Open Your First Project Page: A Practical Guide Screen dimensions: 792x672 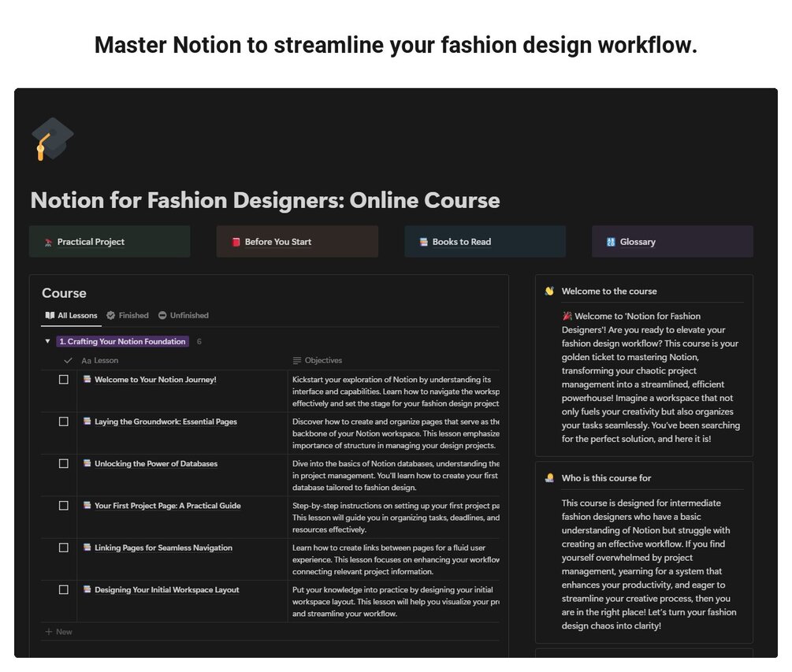click(x=168, y=506)
